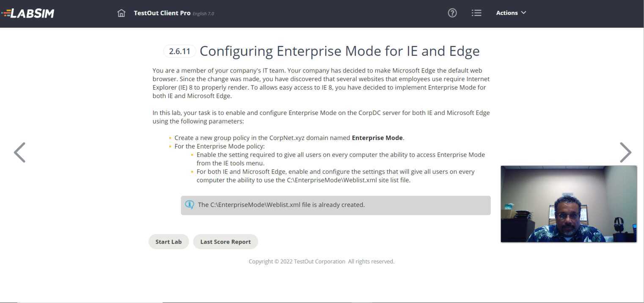
Task: Open the help question mark icon
Action: pos(452,13)
